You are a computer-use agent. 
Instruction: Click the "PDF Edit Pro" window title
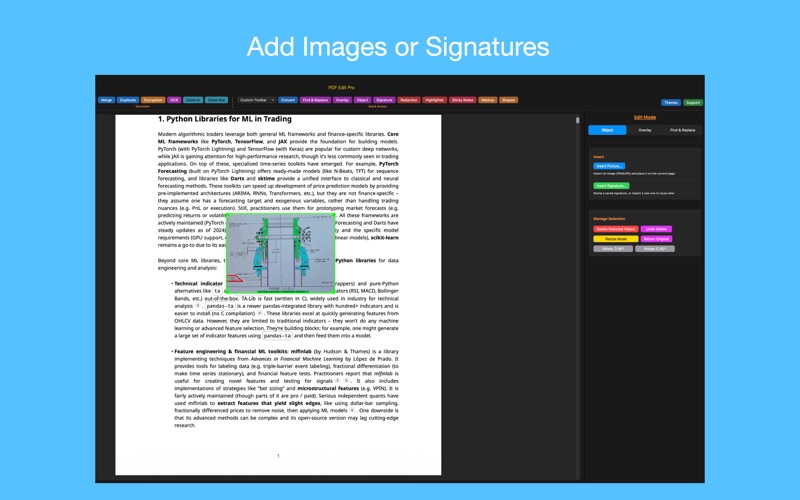click(341, 88)
